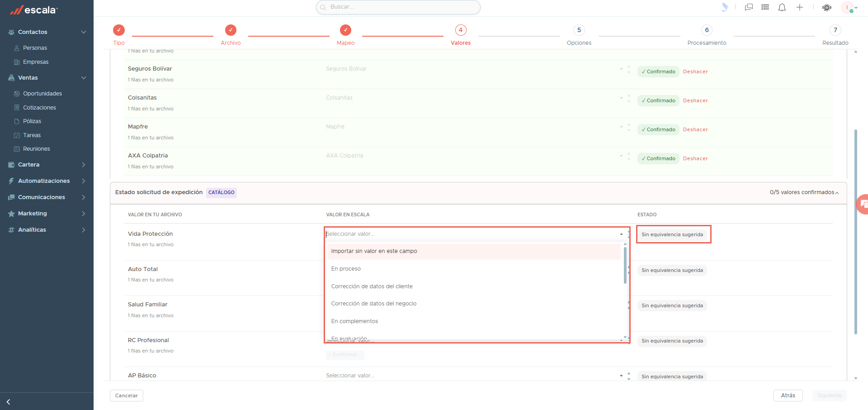868x410 pixels.
Task: Go to the Tipo step
Action: click(119, 35)
